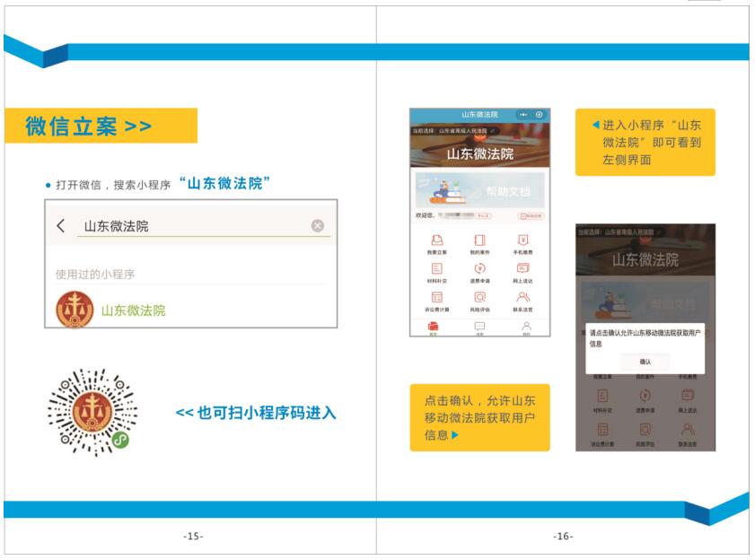Screen dimensions: 755x560
Task: Open 联系法官 in the left phone screen
Action: pos(522,298)
